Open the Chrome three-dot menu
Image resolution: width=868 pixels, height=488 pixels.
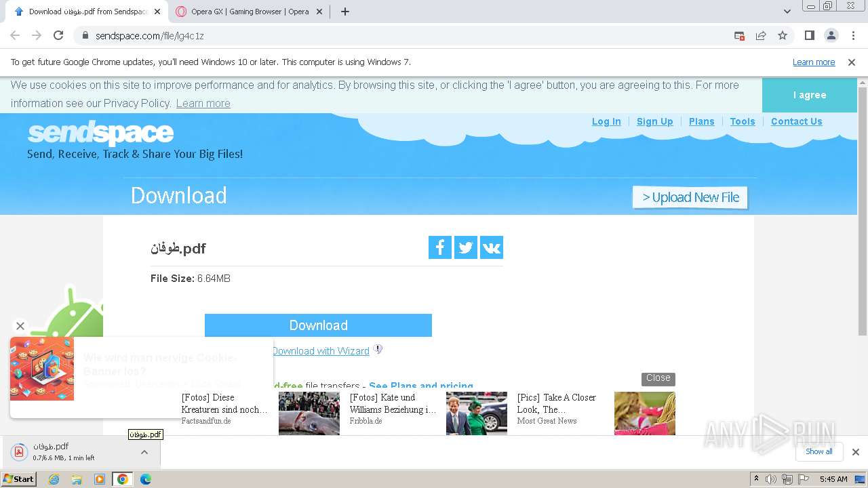point(853,35)
